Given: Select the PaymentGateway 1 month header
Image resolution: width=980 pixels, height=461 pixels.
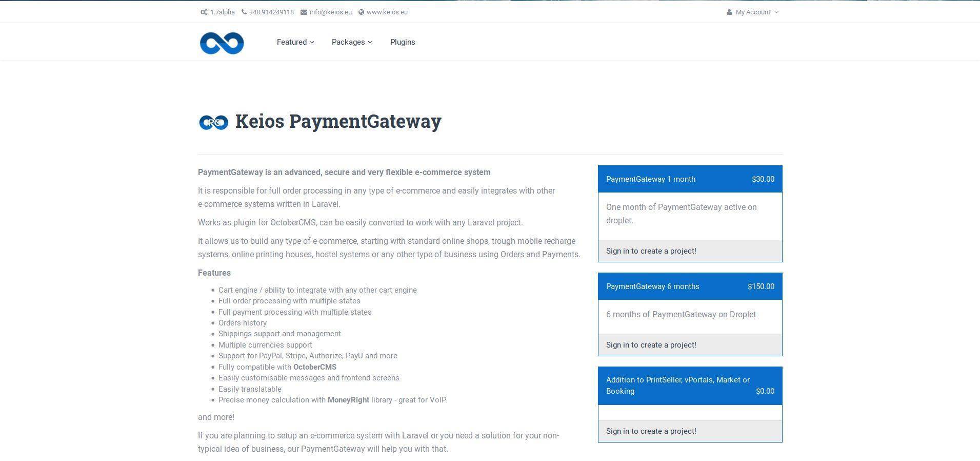Looking at the screenshot, I should (x=690, y=179).
